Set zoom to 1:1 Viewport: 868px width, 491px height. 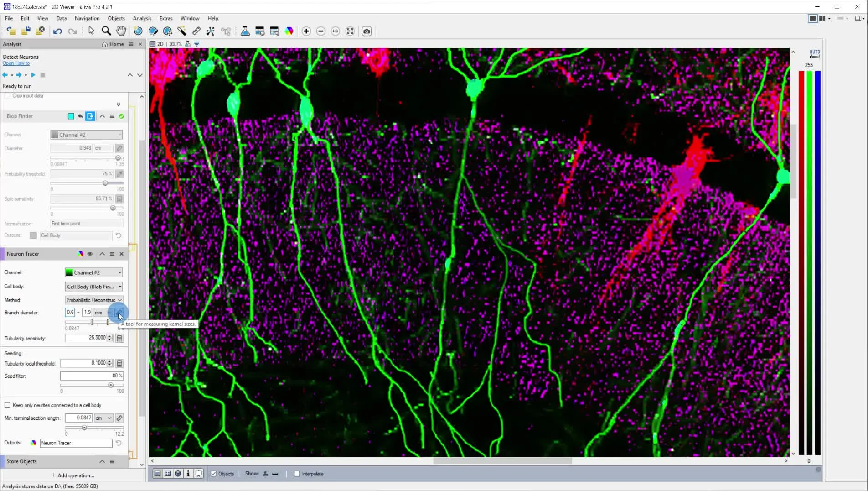coord(336,31)
